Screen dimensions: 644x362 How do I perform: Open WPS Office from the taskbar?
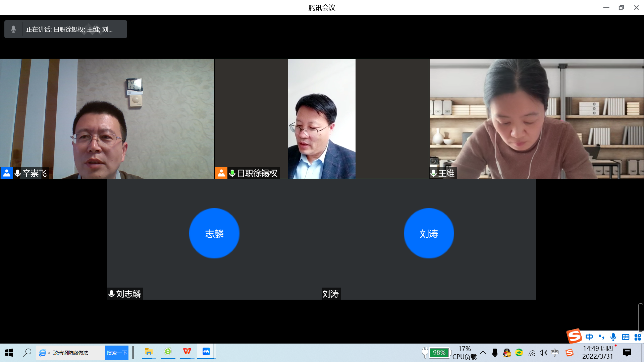(x=187, y=352)
